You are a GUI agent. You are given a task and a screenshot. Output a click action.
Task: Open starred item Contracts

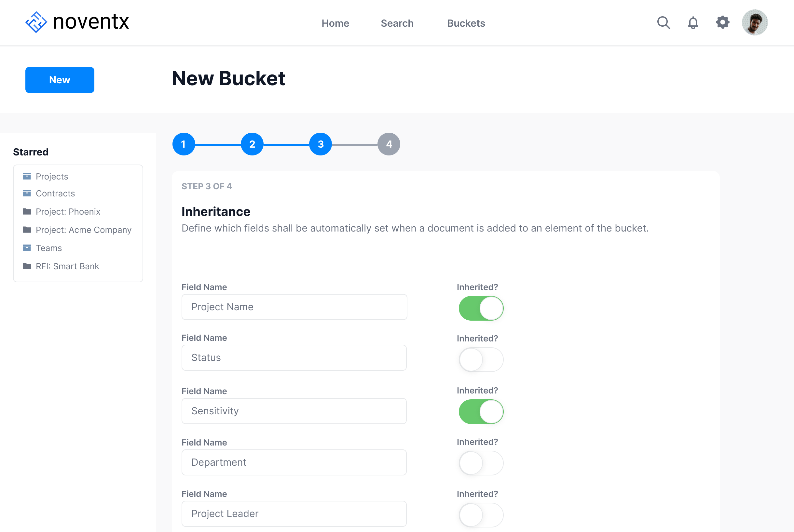point(55,193)
